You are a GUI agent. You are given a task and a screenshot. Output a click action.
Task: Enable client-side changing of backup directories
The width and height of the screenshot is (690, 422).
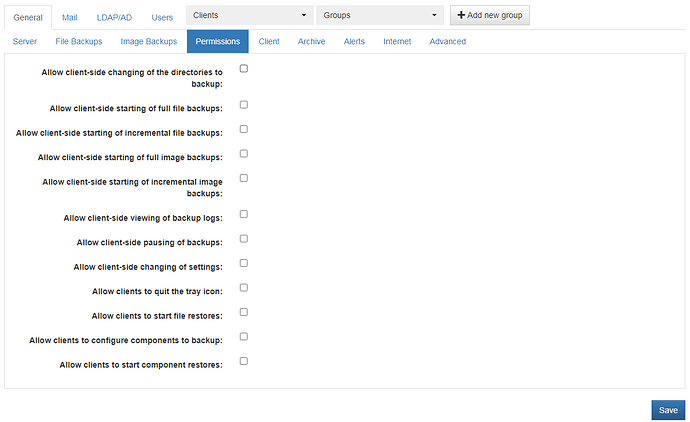(x=244, y=69)
